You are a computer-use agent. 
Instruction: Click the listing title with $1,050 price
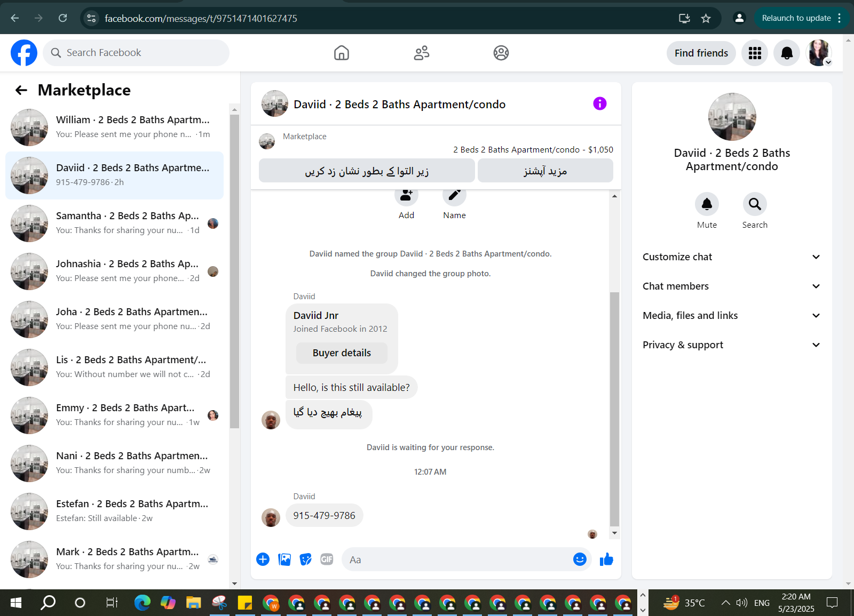click(x=533, y=150)
